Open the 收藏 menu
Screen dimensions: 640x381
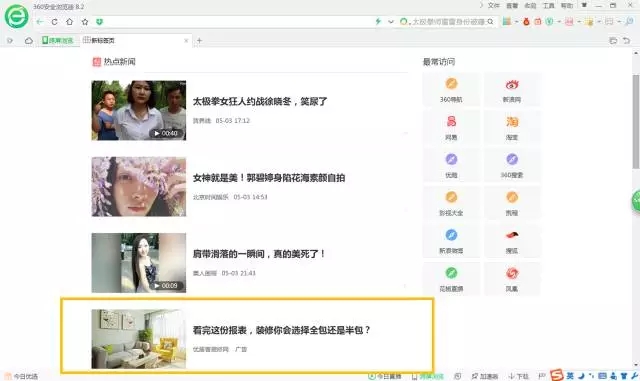(x=530, y=5)
